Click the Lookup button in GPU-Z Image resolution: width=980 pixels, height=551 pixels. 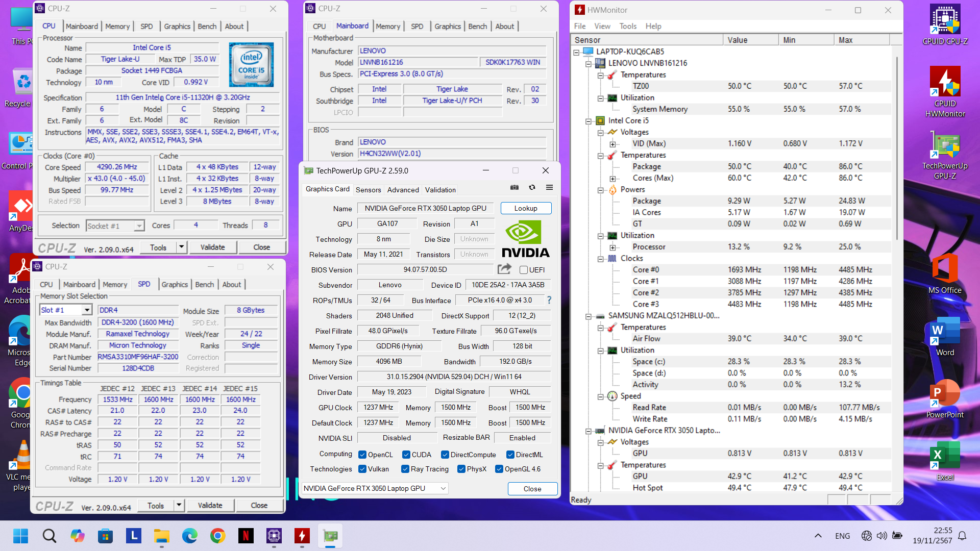point(526,208)
